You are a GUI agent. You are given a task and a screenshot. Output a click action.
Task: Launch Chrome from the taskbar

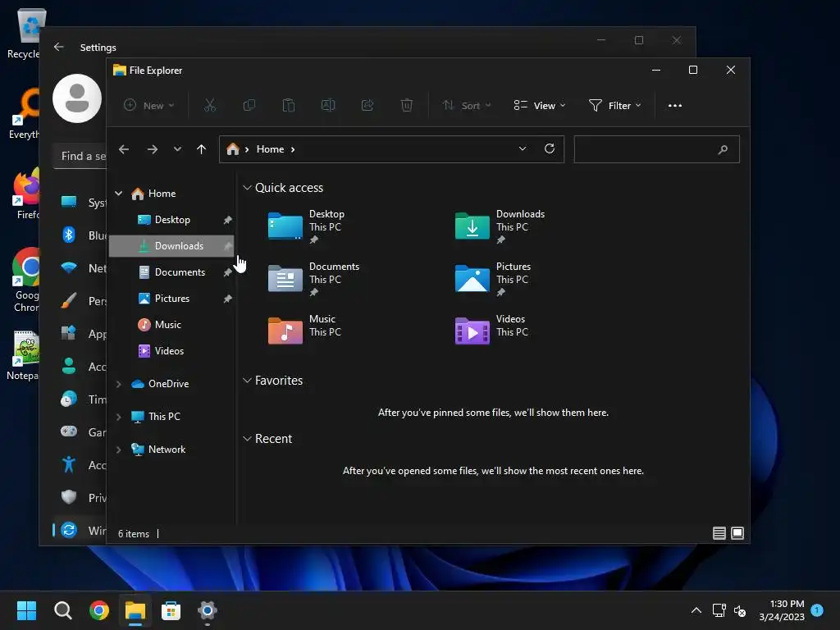coord(99,610)
